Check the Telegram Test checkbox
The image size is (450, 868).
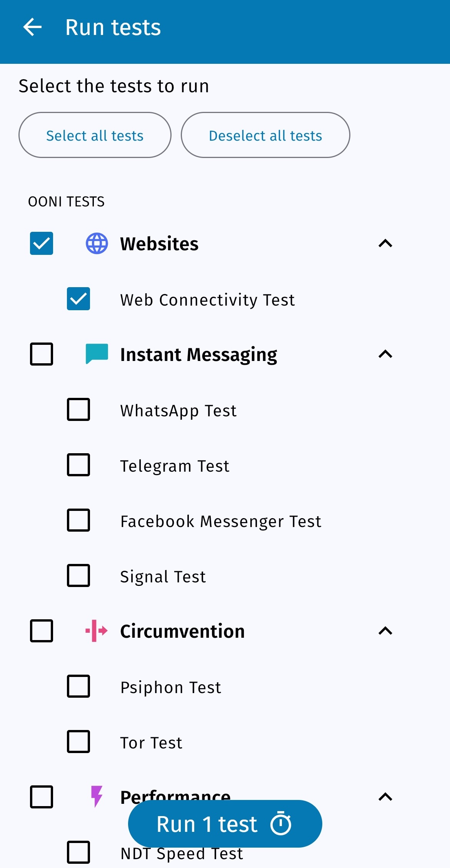coord(78,465)
